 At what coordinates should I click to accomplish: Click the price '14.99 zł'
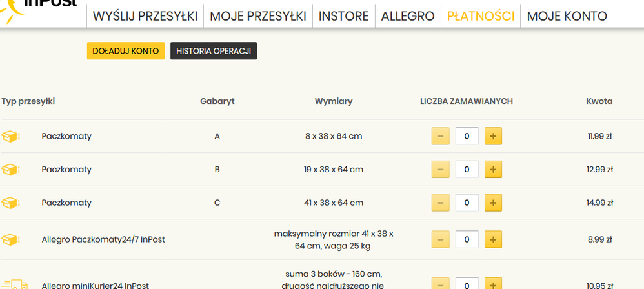click(x=599, y=203)
